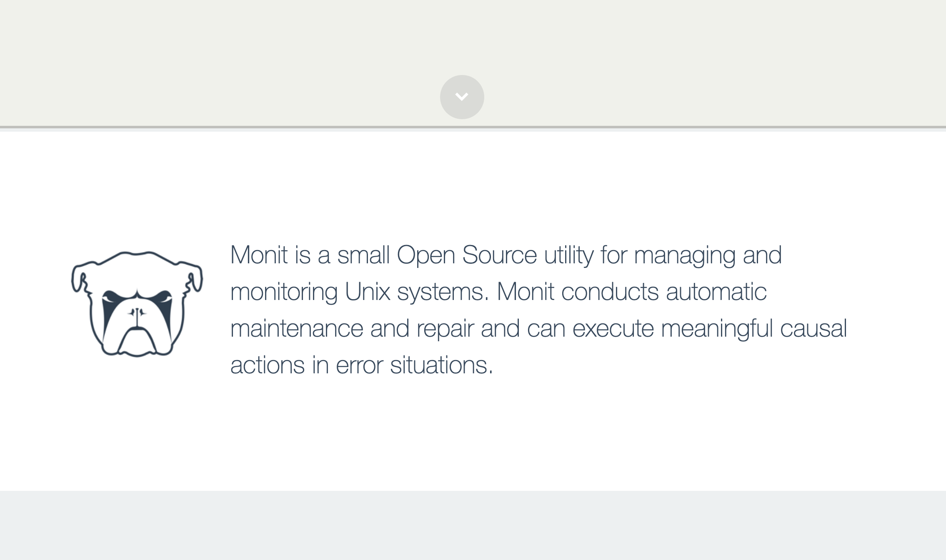This screenshot has height=560, width=946.
Task: Click the word "utility" in the description
Action: click(x=569, y=255)
